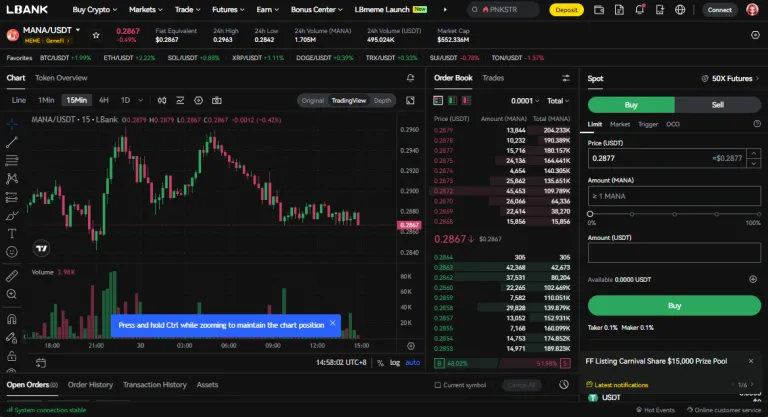Select the pattern drawing tool
The height and width of the screenshot is (417, 768).
(12, 178)
